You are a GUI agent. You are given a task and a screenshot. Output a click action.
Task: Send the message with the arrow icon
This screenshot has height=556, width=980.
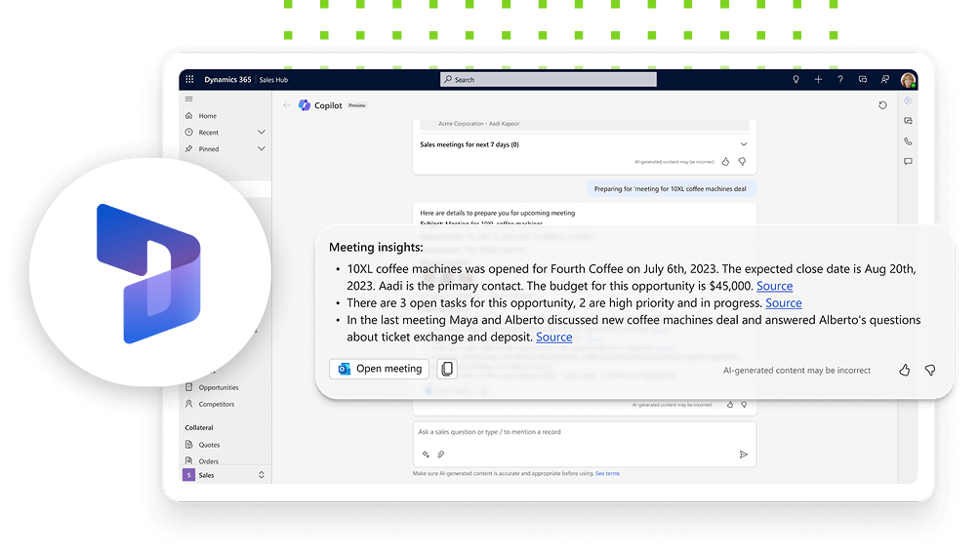point(743,455)
